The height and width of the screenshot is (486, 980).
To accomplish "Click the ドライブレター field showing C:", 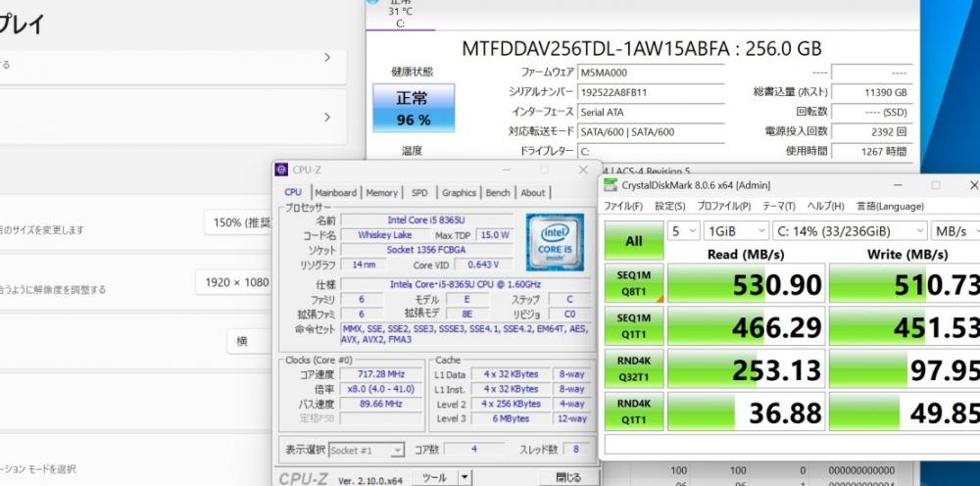I will [x=650, y=151].
